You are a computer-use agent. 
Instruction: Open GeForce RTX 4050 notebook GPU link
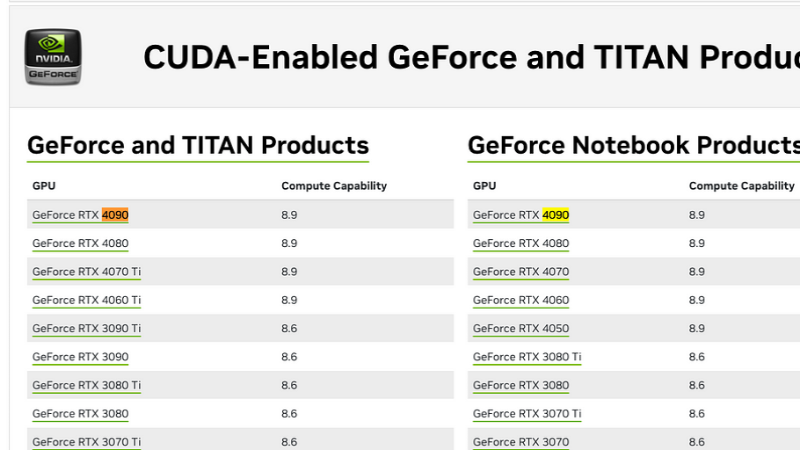click(x=520, y=329)
